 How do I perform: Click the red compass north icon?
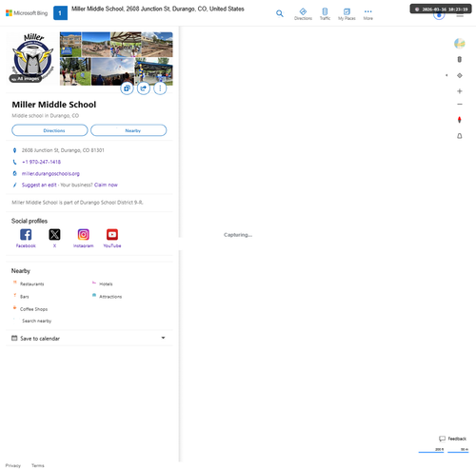(x=459, y=120)
